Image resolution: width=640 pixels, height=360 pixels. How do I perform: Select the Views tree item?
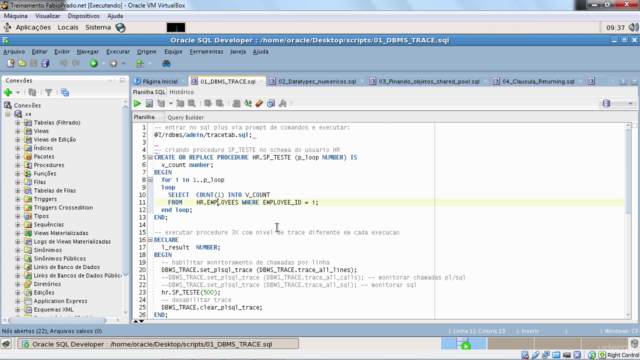pos(41,131)
